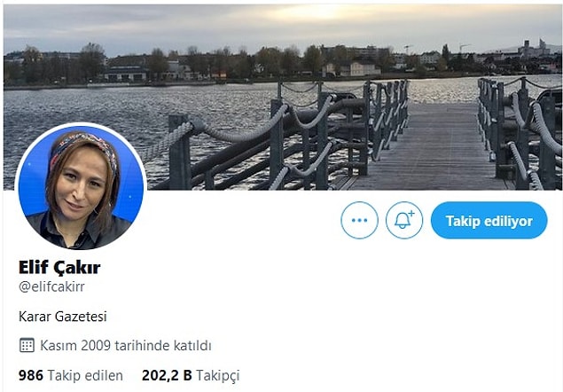Open the 986 Takip edilen list

click(x=71, y=375)
